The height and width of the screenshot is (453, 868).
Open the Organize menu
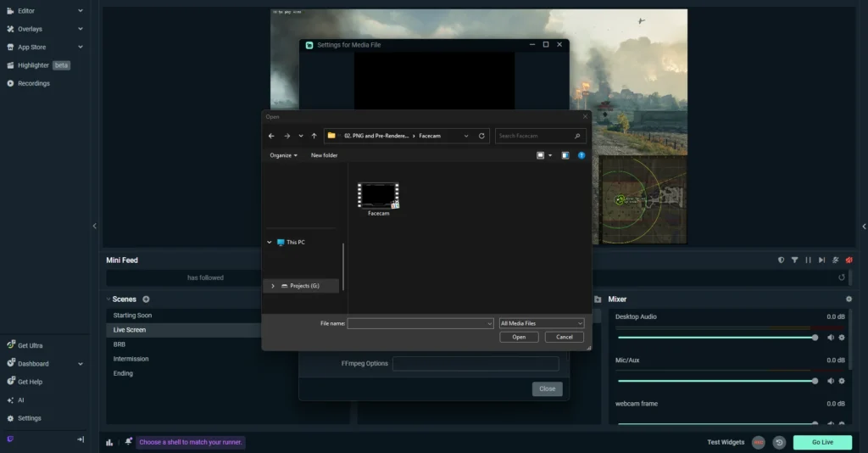pos(283,155)
